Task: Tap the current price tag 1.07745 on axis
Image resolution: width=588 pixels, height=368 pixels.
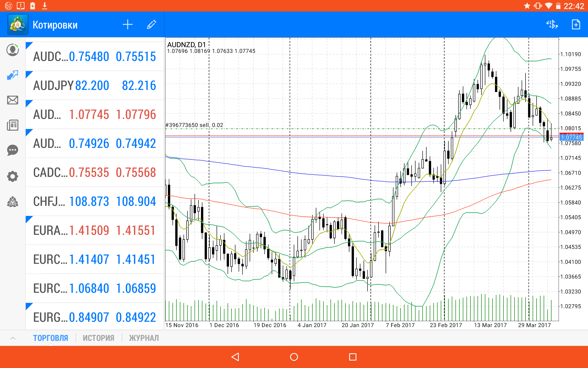Action: click(571, 137)
